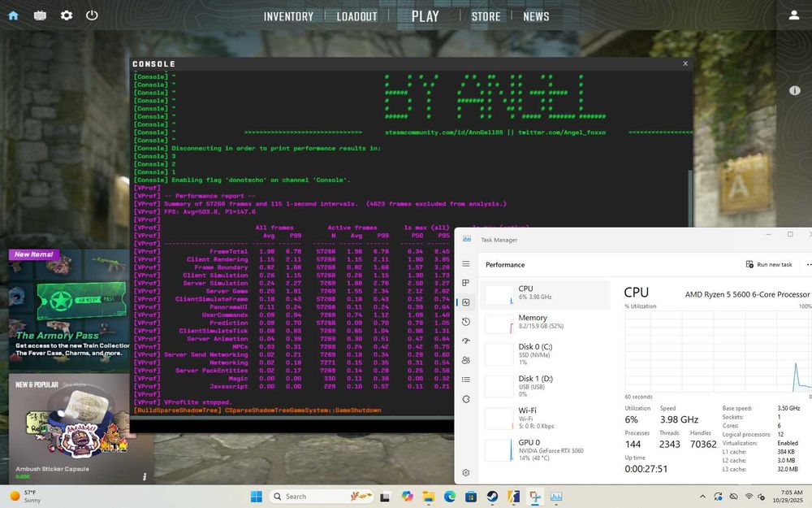
Task: Click Run new task button
Action: point(769,264)
